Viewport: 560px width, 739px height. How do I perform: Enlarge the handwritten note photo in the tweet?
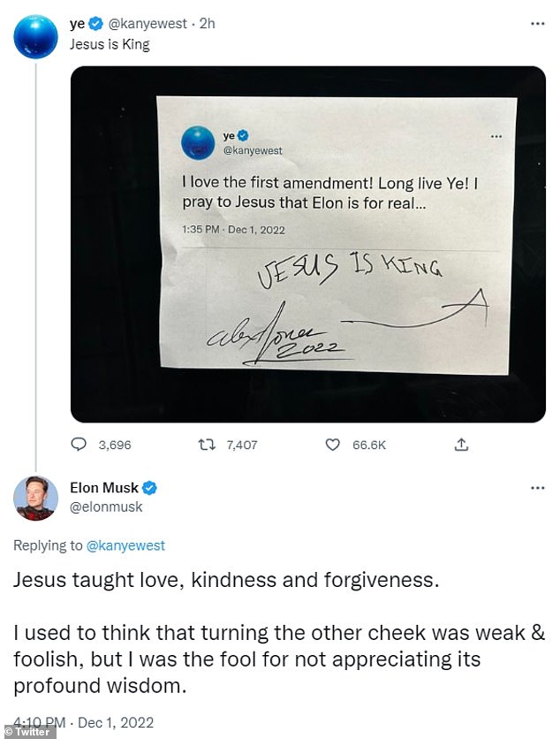[x=308, y=243]
